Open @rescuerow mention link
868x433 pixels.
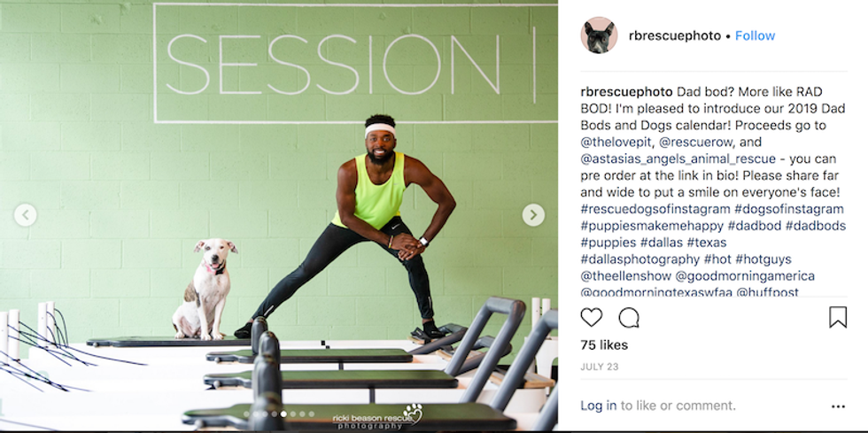(696, 142)
